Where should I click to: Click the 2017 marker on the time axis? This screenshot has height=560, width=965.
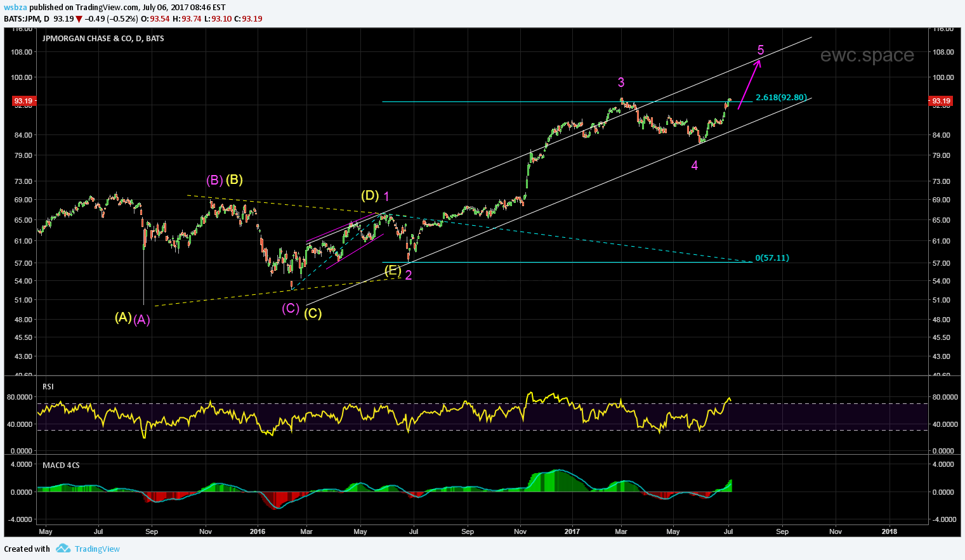[x=572, y=531]
